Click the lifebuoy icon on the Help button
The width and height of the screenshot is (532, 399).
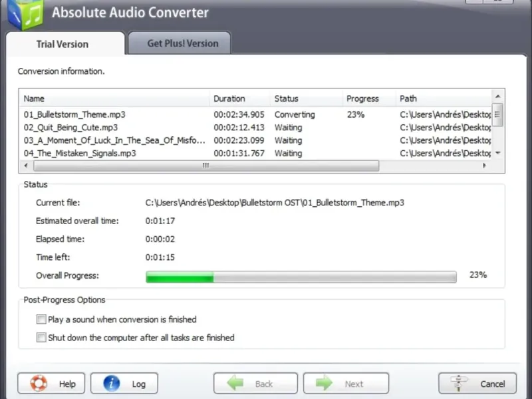(x=39, y=384)
